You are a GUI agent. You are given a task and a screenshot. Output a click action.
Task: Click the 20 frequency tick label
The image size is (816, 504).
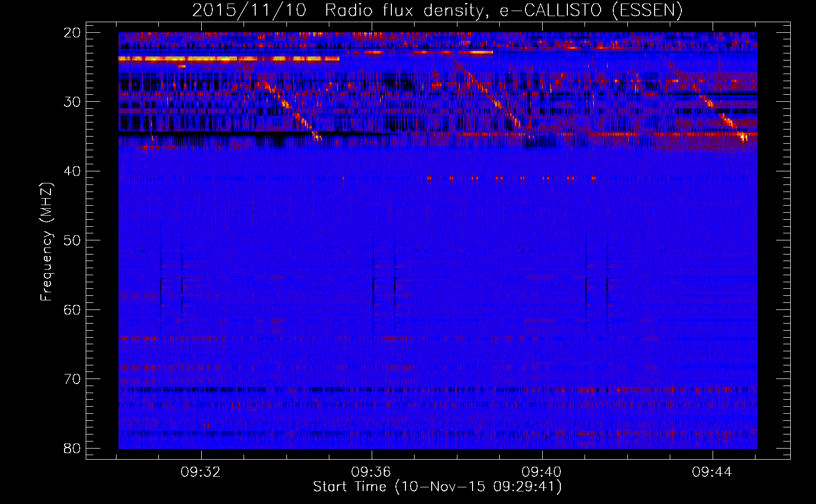[x=72, y=33]
